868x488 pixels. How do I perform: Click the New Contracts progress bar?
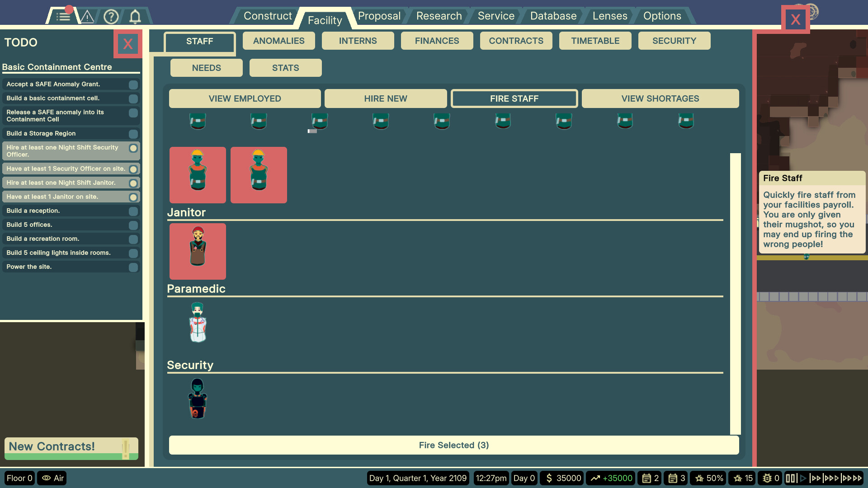coord(71,448)
